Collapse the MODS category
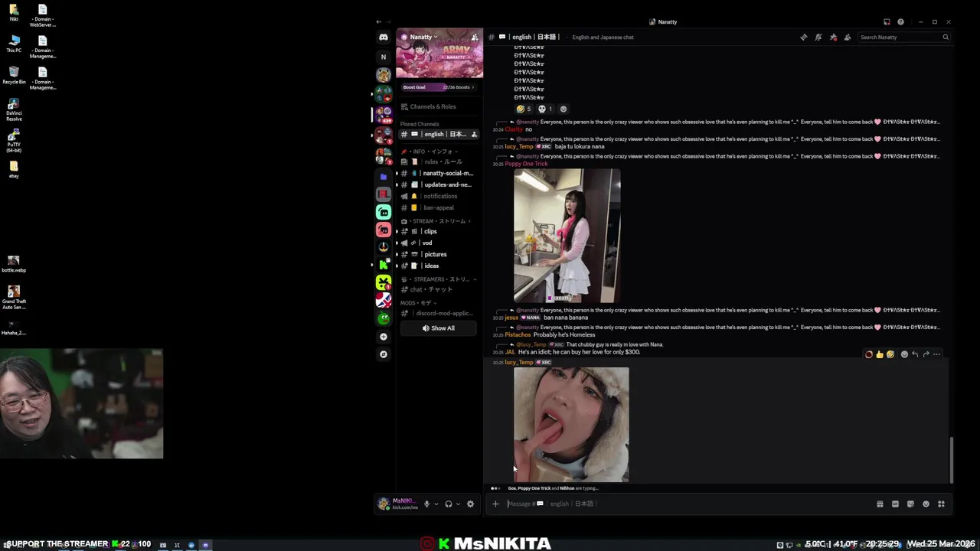Screen dimensions: 980x551 tap(419, 303)
